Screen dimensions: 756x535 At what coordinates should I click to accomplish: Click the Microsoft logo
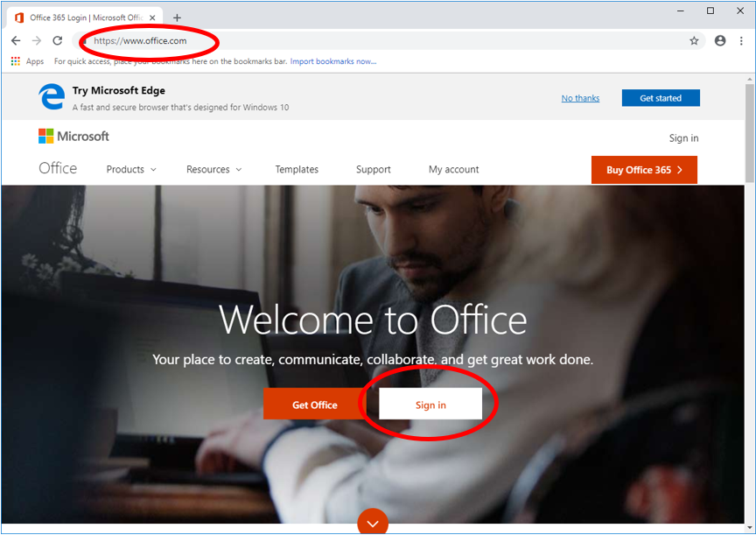coord(73,137)
